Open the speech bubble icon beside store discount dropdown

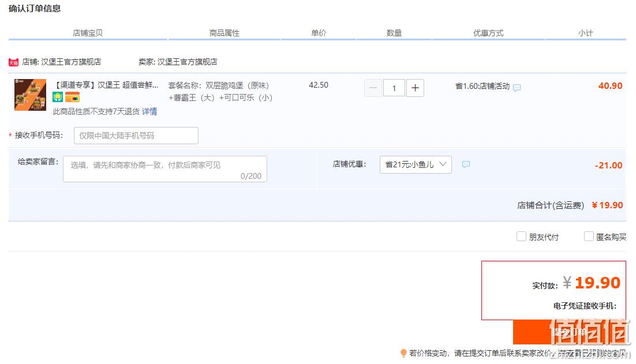pos(466,164)
